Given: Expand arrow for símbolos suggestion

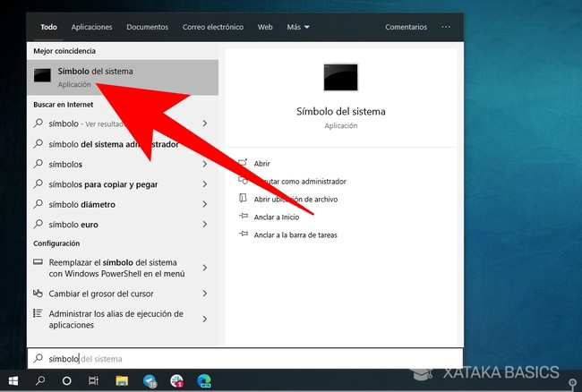Looking at the screenshot, I should pyautogui.click(x=204, y=164).
